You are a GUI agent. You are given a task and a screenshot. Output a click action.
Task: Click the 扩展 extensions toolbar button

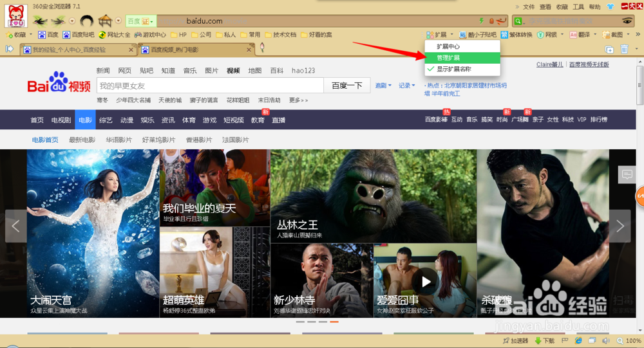437,35
